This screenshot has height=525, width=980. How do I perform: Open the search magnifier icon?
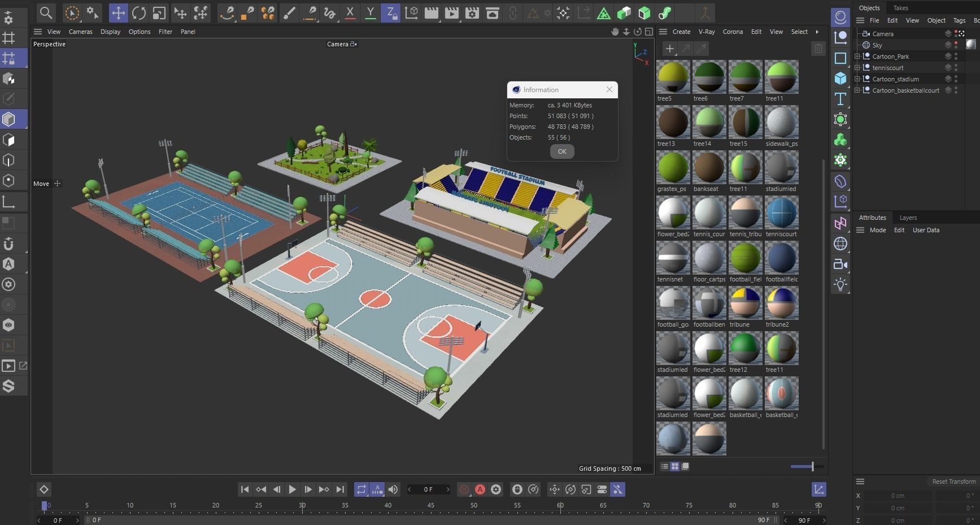[46, 12]
